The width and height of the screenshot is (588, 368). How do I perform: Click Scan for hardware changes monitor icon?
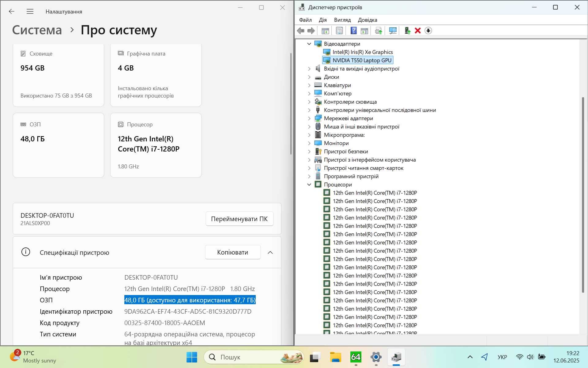click(393, 31)
